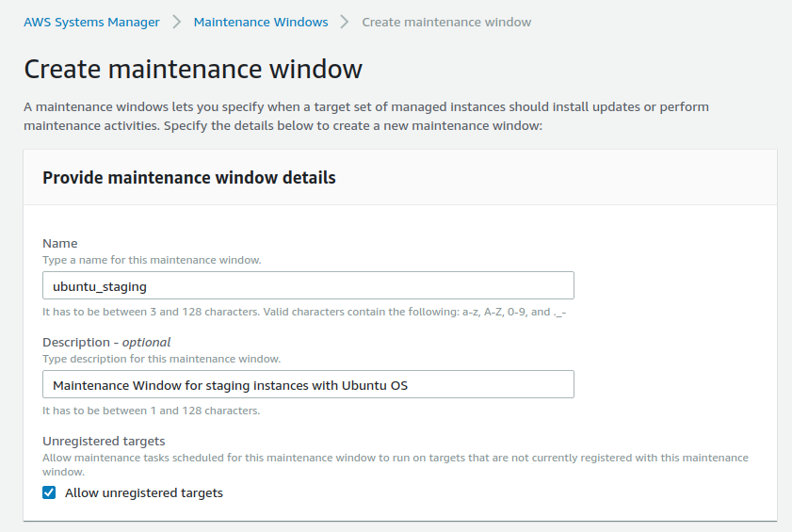Click the 'Type description' hint text
Image resolution: width=792 pixels, height=532 pixels.
(x=161, y=359)
